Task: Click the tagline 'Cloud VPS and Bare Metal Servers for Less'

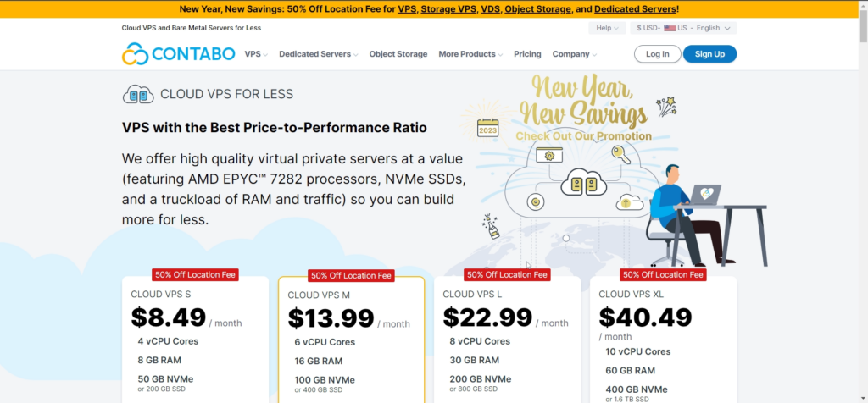Action: [x=192, y=28]
